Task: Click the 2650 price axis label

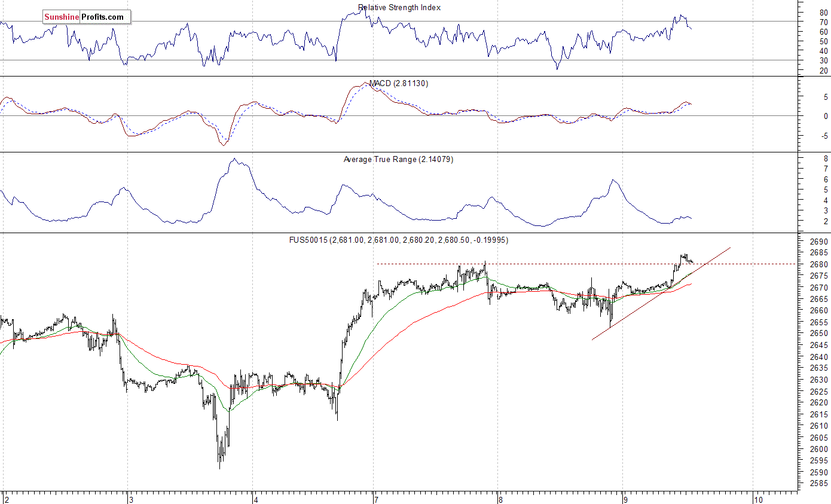Action: 819,334
